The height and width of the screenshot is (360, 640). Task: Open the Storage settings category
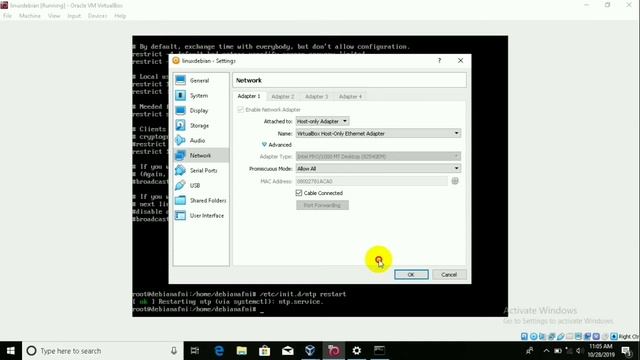click(x=200, y=125)
